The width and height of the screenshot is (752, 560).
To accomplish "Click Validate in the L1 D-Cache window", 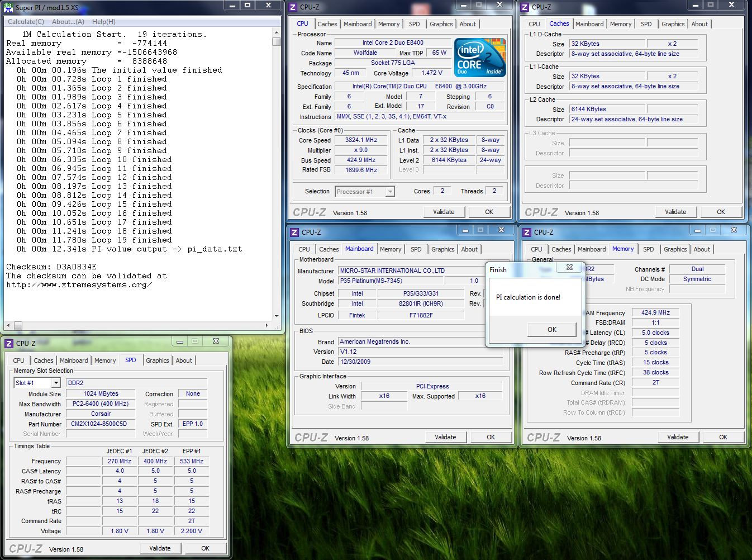I will pos(676,212).
